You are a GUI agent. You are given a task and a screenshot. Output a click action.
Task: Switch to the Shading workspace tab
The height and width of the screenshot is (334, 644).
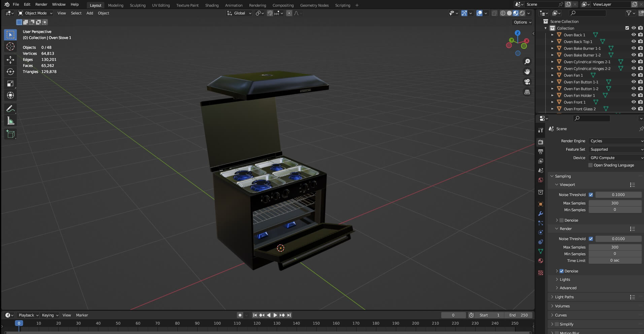point(212,5)
